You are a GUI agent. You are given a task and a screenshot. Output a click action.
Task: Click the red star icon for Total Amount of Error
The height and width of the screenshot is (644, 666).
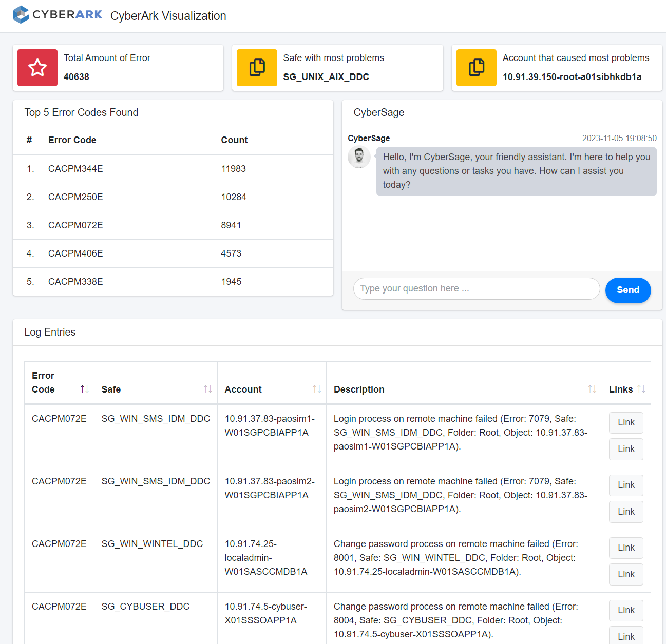(x=37, y=68)
